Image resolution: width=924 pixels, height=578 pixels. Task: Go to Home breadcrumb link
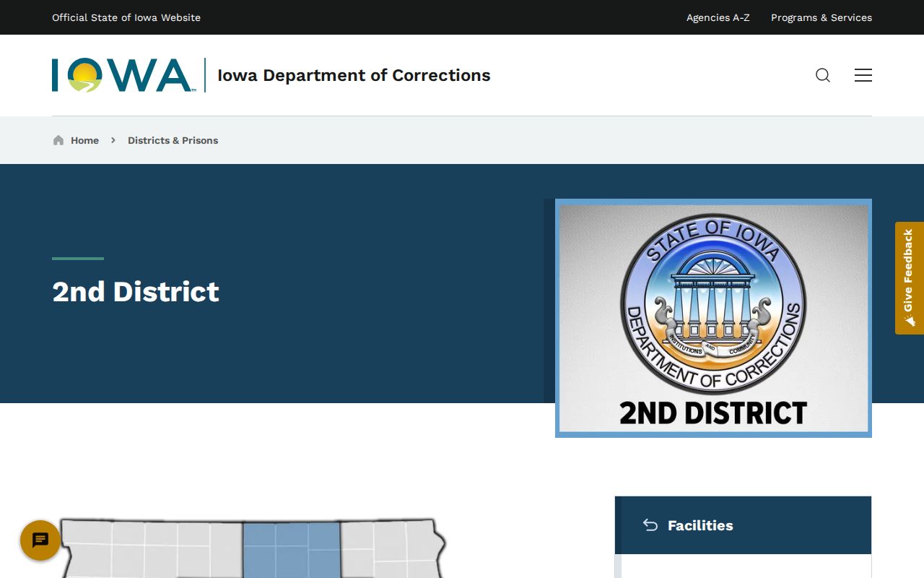click(x=84, y=140)
